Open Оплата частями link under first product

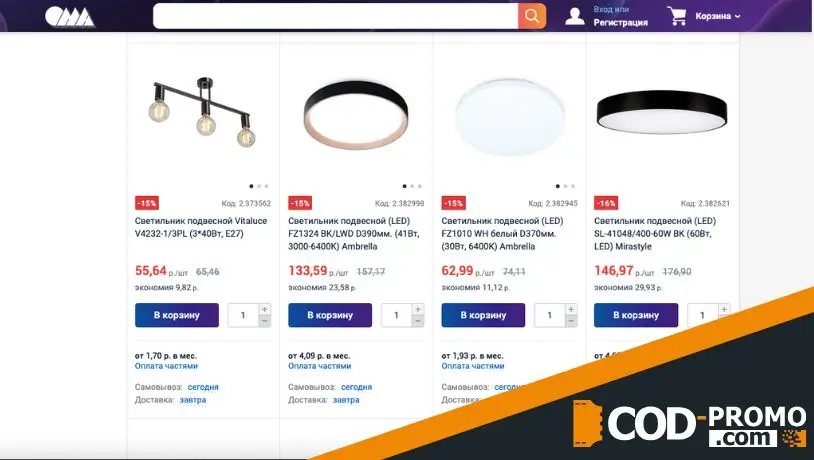click(166, 366)
